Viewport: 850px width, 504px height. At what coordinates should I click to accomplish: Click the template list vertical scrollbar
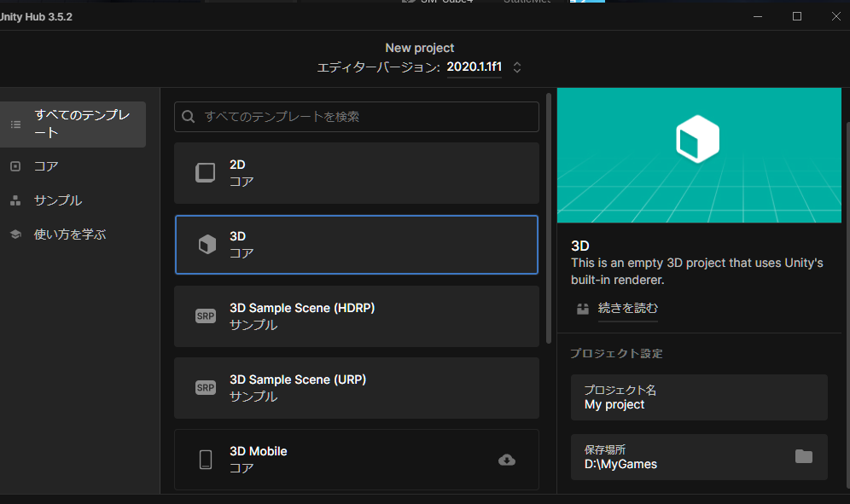pyautogui.click(x=549, y=218)
